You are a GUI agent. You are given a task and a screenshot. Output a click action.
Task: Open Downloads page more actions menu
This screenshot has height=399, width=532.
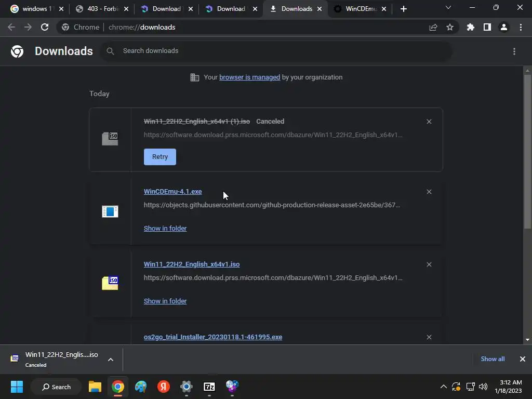tap(514, 51)
